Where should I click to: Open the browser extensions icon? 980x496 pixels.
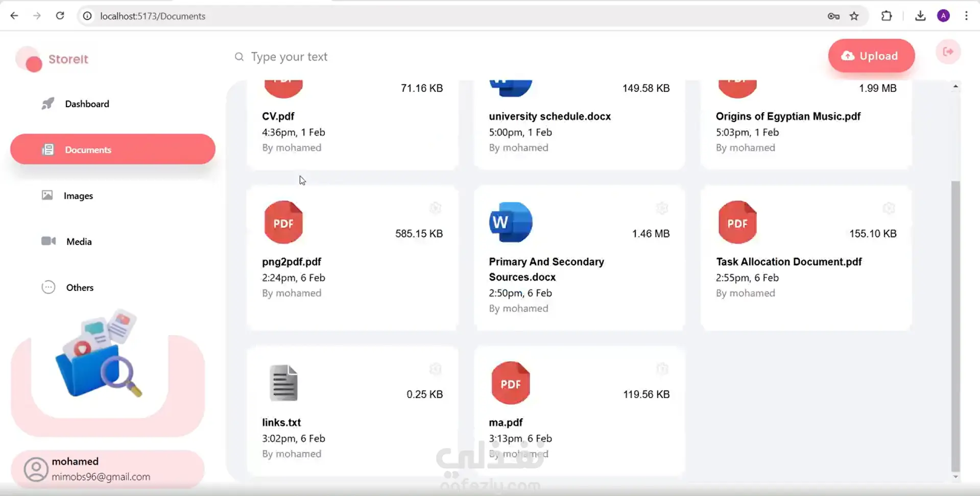[887, 16]
